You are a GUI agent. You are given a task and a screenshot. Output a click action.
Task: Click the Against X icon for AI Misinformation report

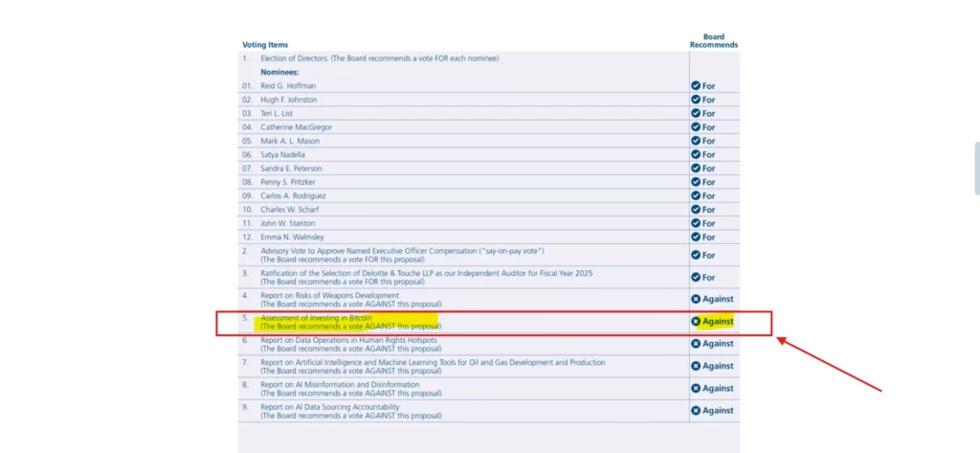pos(695,389)
